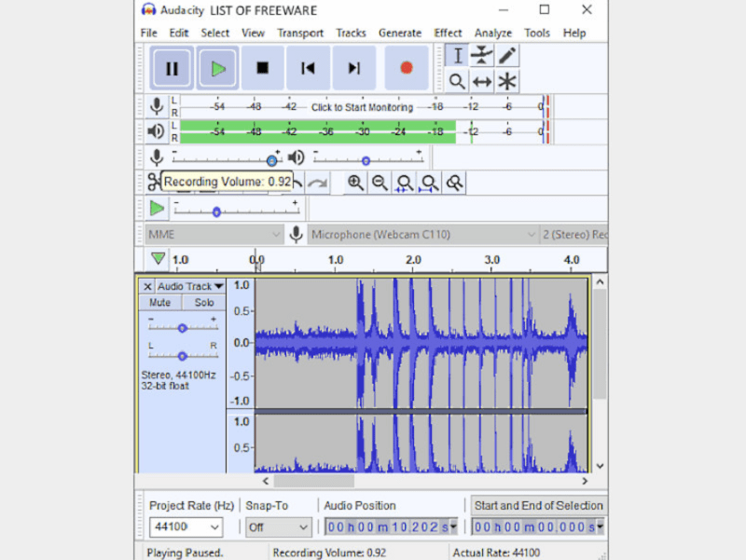This screenshot has width=746, height=560.
Task: Close the Audio Track with its X
Action: 147,286
